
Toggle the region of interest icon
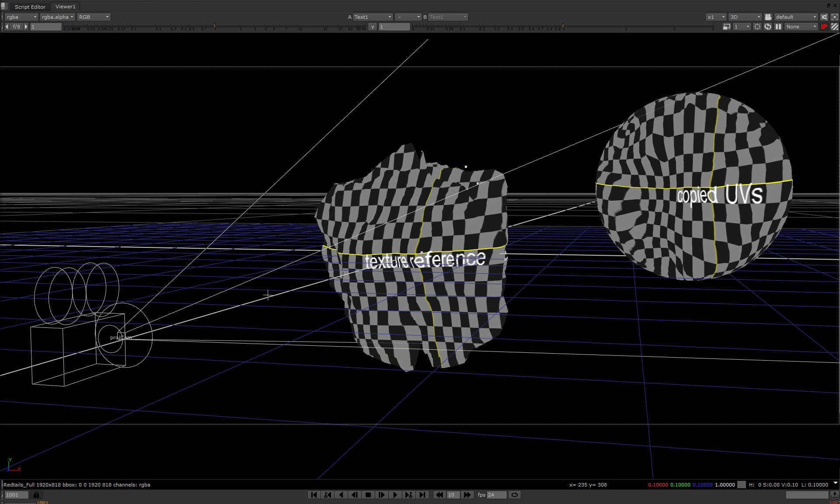pyautogui.click(x=757, y=27)
